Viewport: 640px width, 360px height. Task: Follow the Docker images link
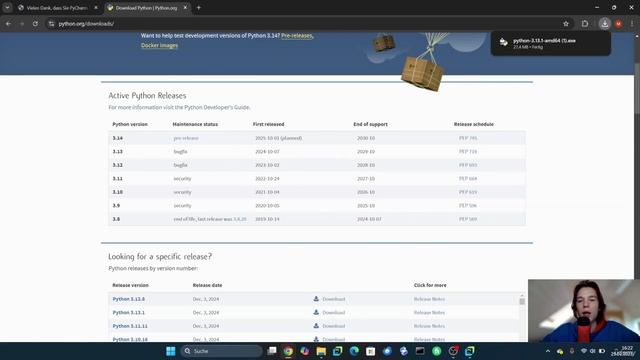(x=159, y=45)
